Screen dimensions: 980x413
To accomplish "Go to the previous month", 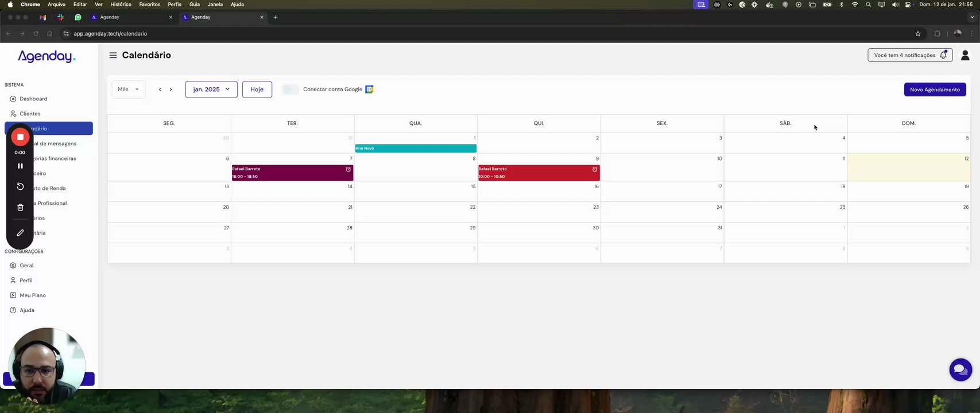I will click(x=160, y=89).
